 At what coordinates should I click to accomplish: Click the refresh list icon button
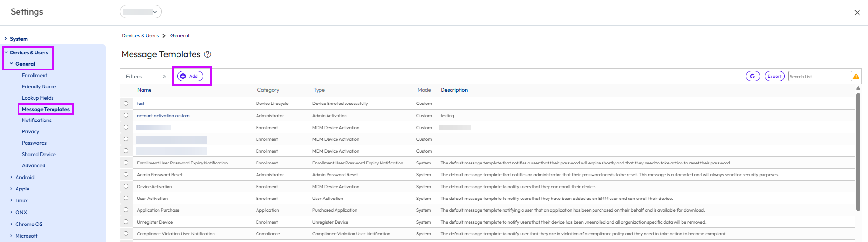coord(753,76)
